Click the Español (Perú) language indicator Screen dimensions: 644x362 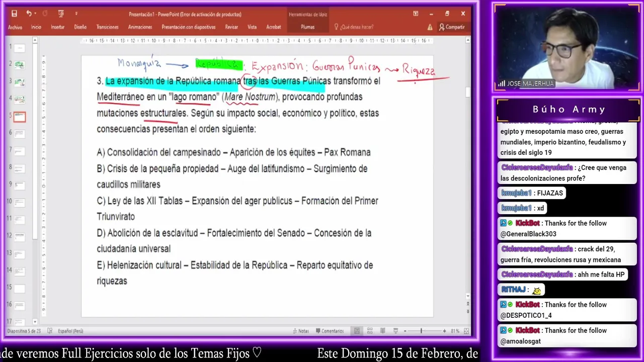pyautogui.click(x=71, y=331)
